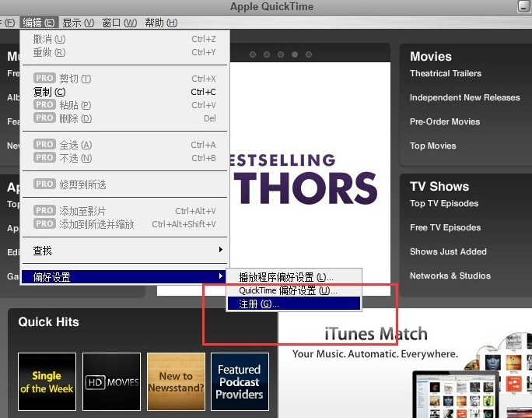The width and height of the screenshot is (532, 418).
Task: Open the HD Movies tile
Action: (112, 382)
